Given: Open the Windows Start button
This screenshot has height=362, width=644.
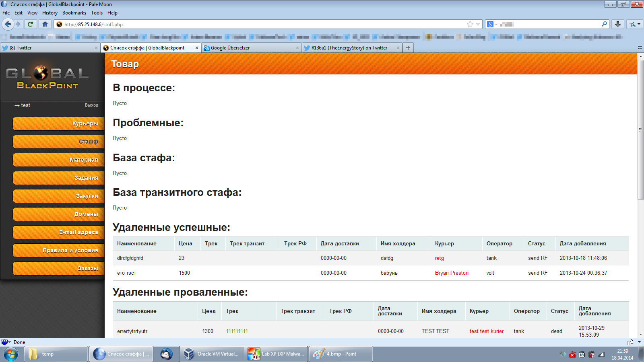Looking at the screenshot, I should coord(11,354).
